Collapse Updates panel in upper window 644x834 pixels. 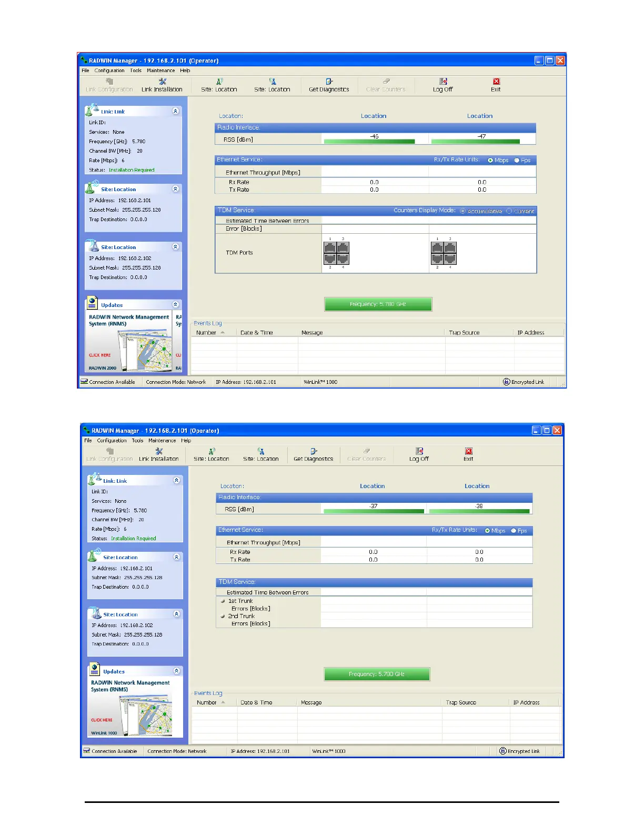coord(175,304)
